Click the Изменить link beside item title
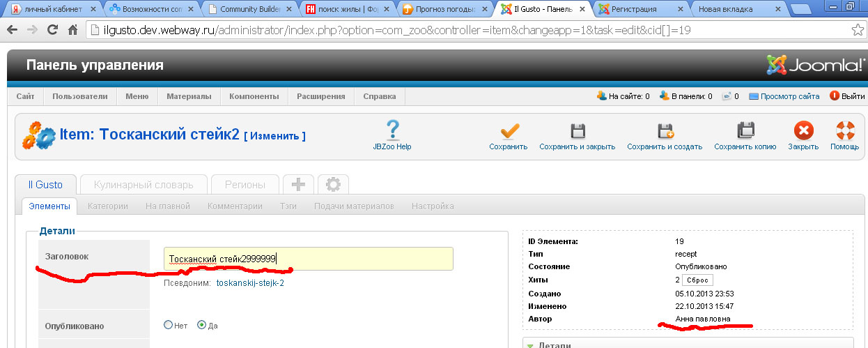 (274, 136)
